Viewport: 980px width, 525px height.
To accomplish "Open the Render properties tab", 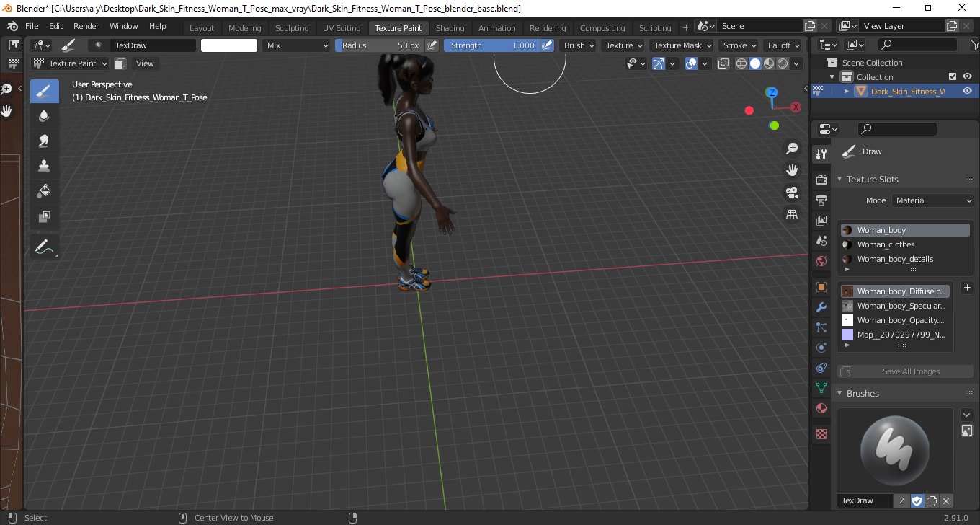I will pos(821,180).
